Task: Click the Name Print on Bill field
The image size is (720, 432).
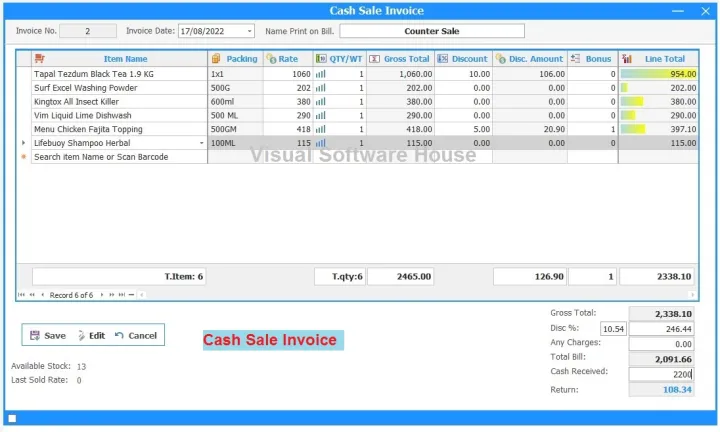Action: point(432,31)
